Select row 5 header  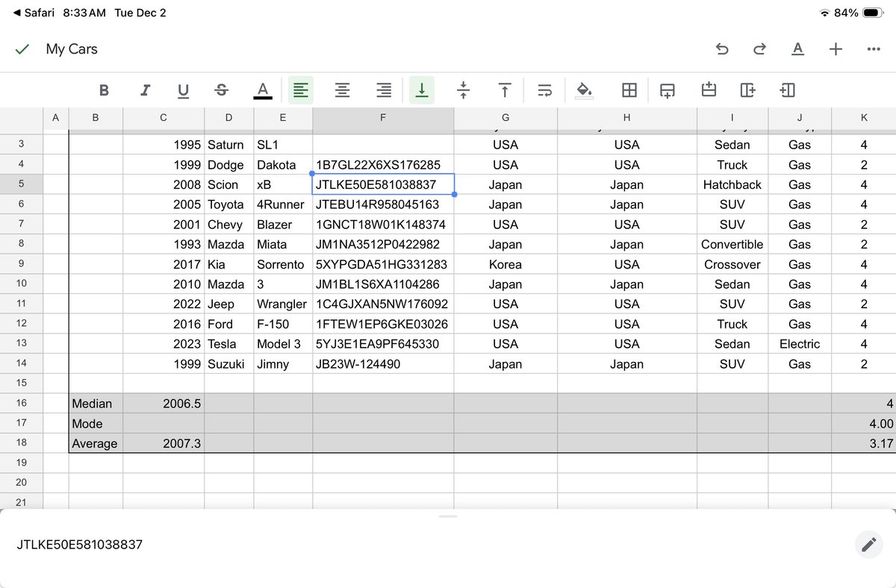click(x=21, y=184)
